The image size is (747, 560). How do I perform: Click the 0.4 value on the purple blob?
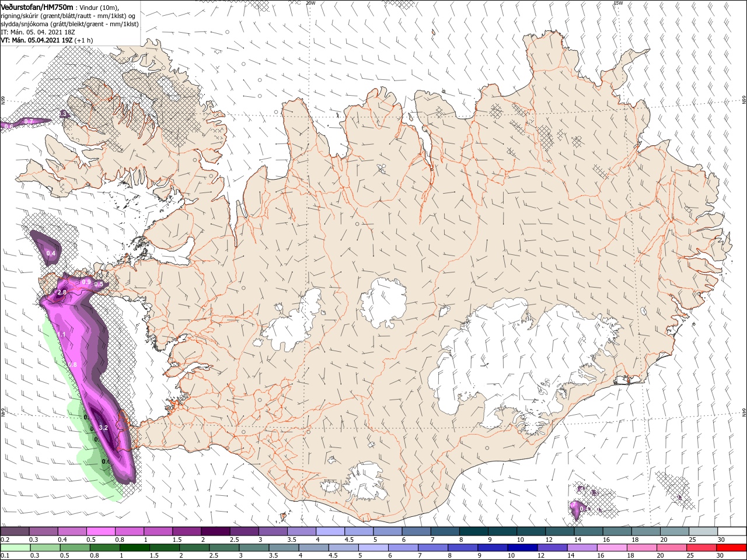pos(51,254)
